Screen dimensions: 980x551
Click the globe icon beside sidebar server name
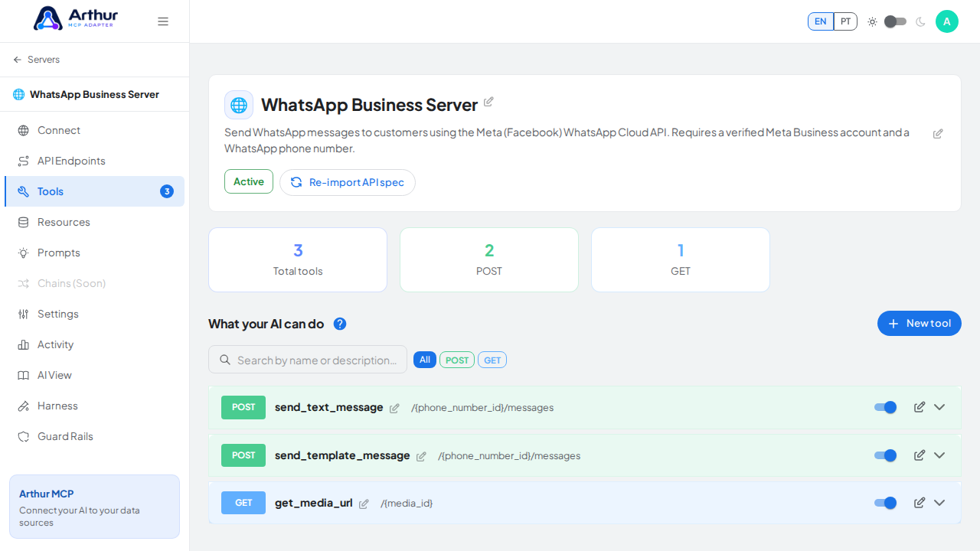[19, 95]
